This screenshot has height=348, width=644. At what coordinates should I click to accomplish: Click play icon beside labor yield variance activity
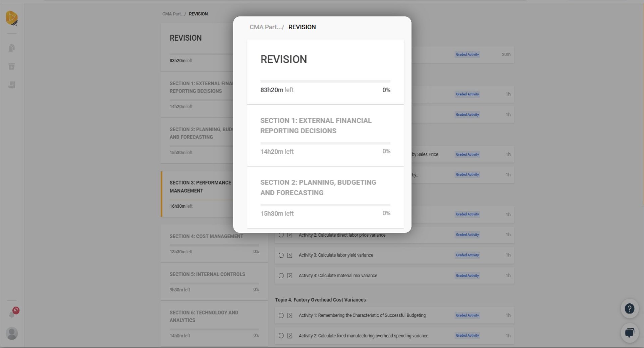point(290,255)
